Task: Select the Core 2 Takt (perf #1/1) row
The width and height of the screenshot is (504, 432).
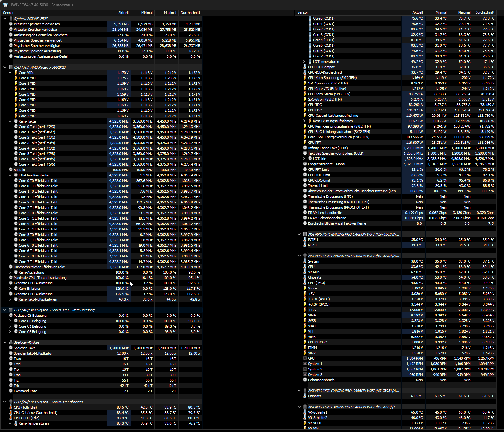Action: [x=102, y=137]
